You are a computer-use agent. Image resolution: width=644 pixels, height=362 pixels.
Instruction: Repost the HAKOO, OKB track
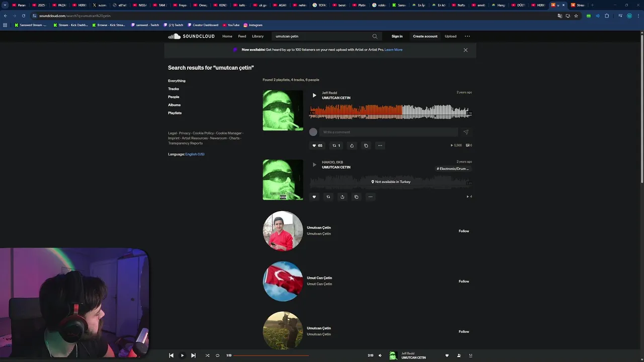coord(328,197)
